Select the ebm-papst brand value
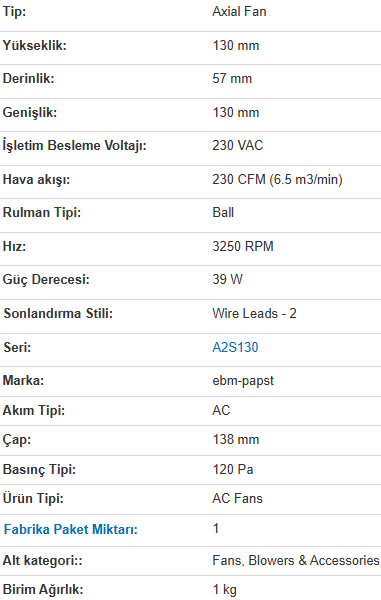 (243, 381)
